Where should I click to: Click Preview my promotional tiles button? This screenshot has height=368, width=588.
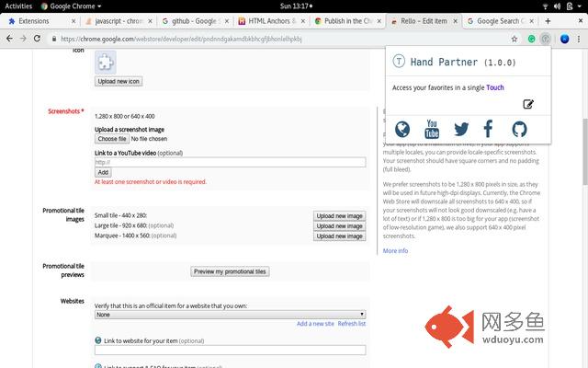pyautogui.click(x=230, y=271)
